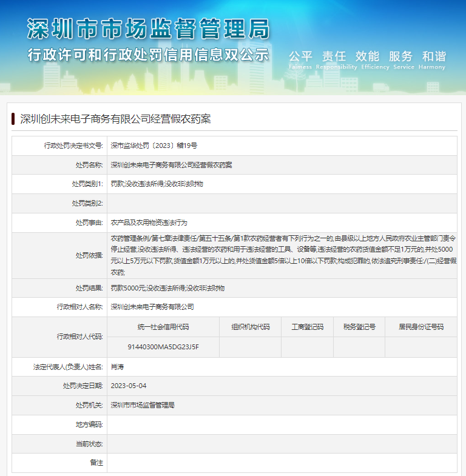The height and width of the screenshot is (476, 466).
Task: Click the 统一社会信用代码 column header
Action: (163, 327)
